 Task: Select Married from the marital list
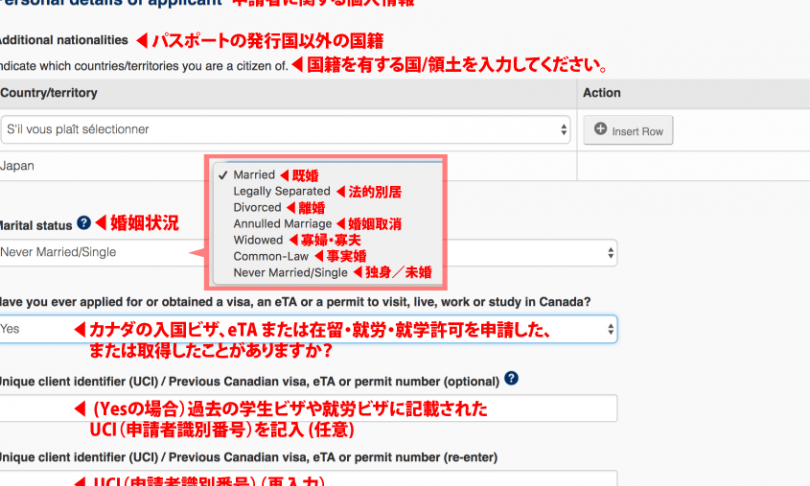point(254,175)
